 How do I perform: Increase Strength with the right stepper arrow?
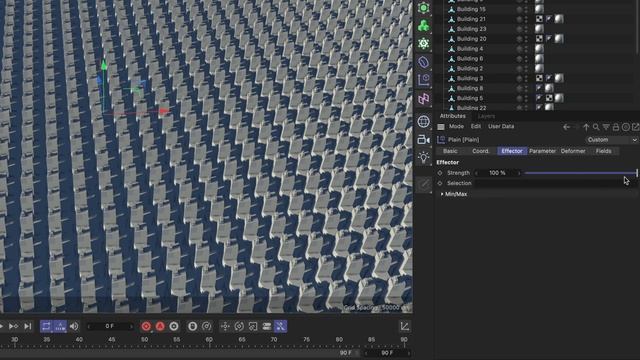pyautogui.click(x=519, y=173)
